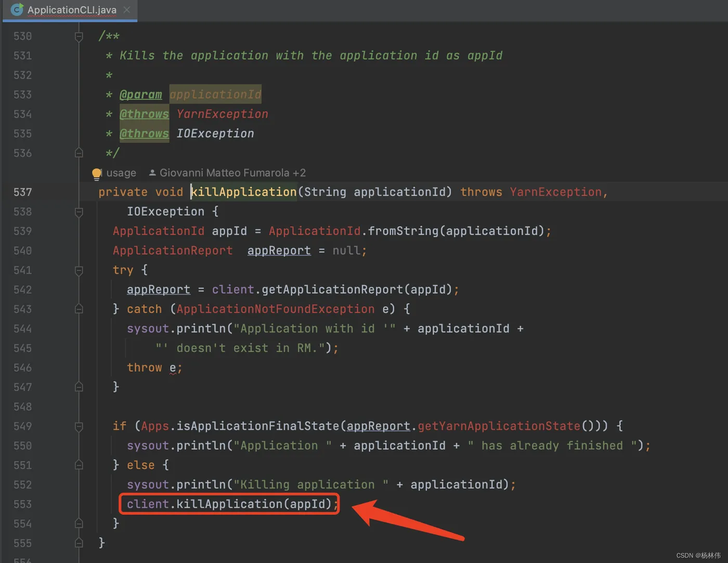The image size is (728, 563).
Task: Click fold end marker at line 554
Action: click(x=79, y=523)
